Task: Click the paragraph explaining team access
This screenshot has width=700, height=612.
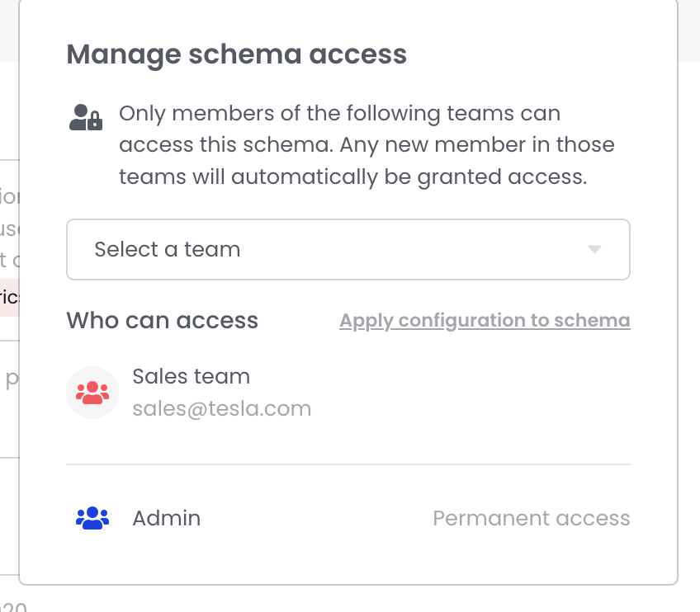Action: [366, 145]
